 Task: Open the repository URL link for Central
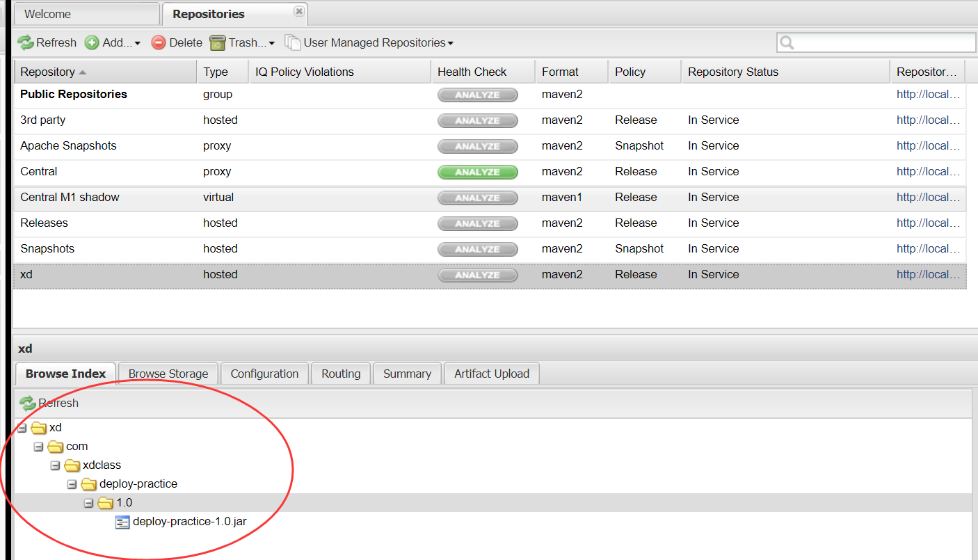pos(929,172)
